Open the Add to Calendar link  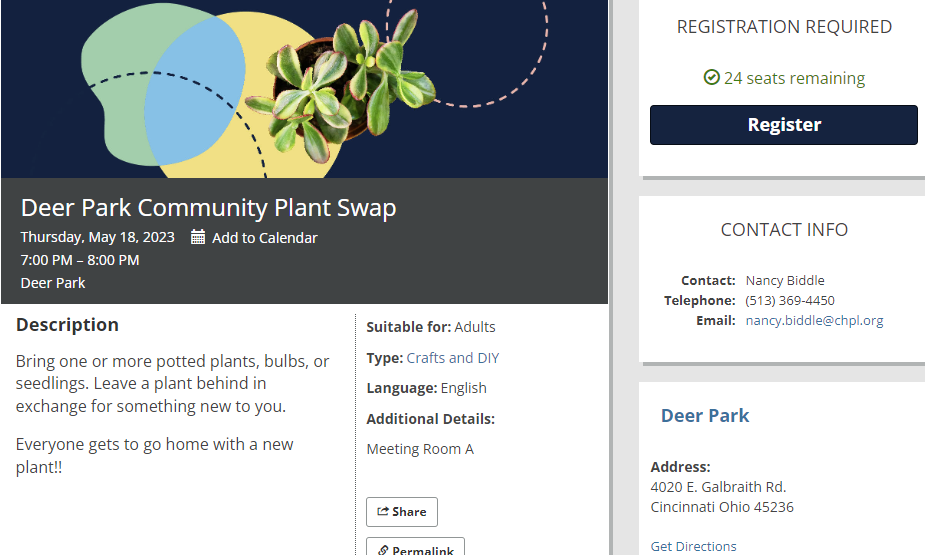[264, 238]
